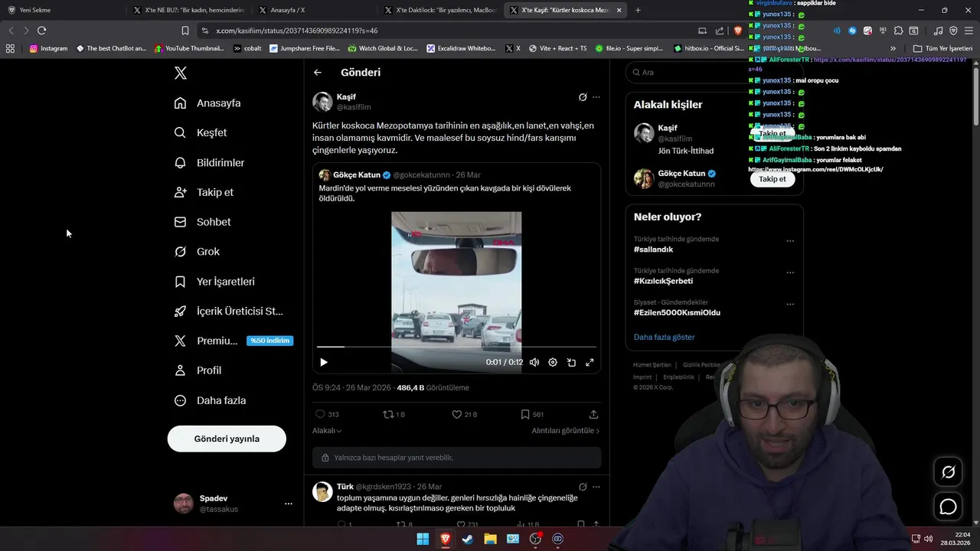This screenshot has height=551, width=980.
Task: Open İçerik Üreticisi Stüdyosu rocket item
Action: click(229, 311)
